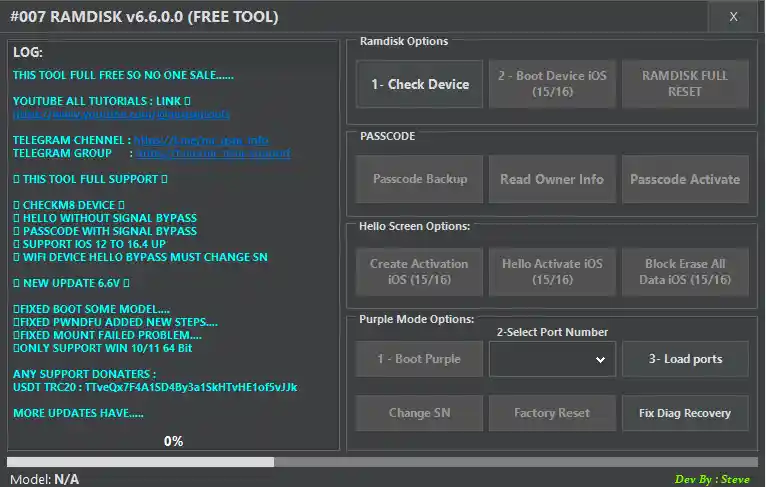Click 'SUPPORT IOS 12 TO 16.4 UP' line

click(89, 244)
